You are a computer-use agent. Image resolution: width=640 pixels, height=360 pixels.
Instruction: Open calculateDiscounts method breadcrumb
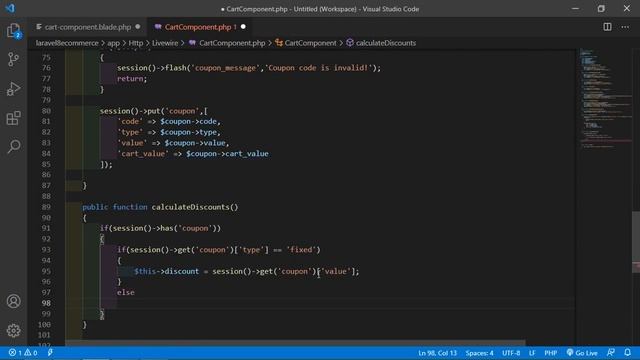coord(381,43)
